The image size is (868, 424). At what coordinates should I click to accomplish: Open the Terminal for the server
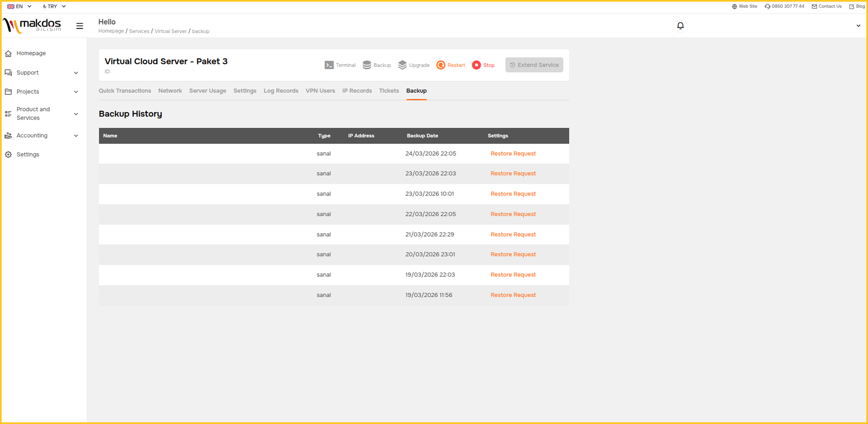[x=340, y=65]
